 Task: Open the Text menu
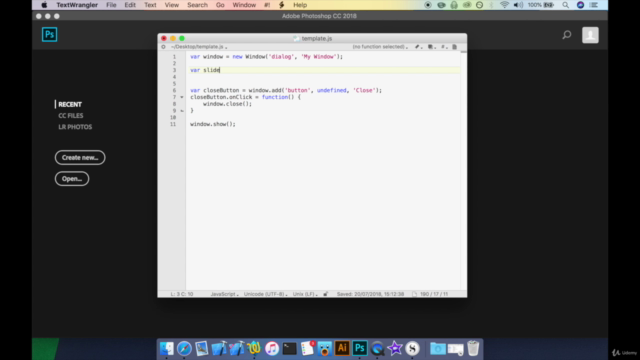(x=150, y=5)
